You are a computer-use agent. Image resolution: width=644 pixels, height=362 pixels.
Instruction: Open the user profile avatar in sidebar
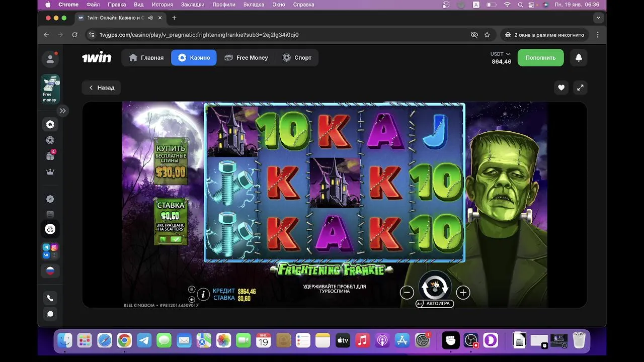pos(50,59)
